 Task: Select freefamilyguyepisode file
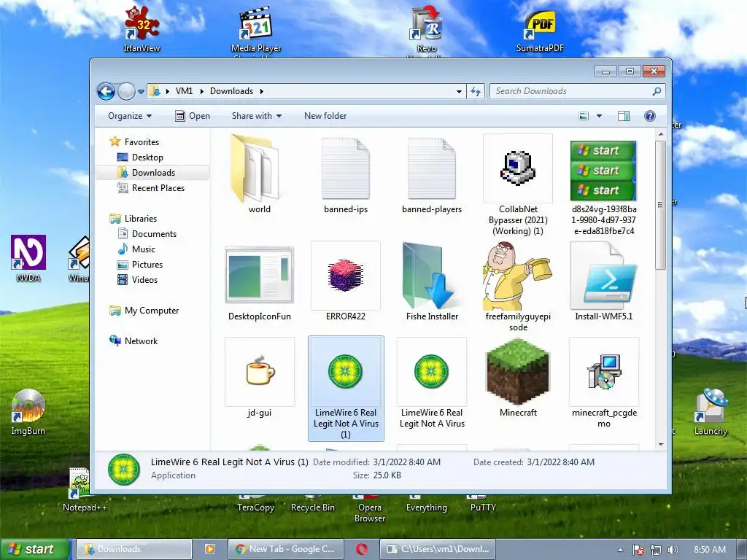coord(518,287)
